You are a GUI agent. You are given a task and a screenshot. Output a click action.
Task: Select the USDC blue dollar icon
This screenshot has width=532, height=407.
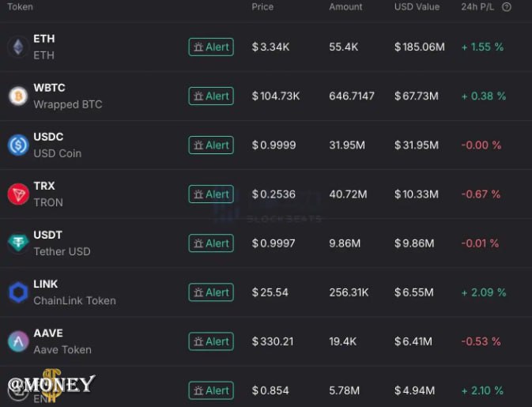(x=18, y=145)
